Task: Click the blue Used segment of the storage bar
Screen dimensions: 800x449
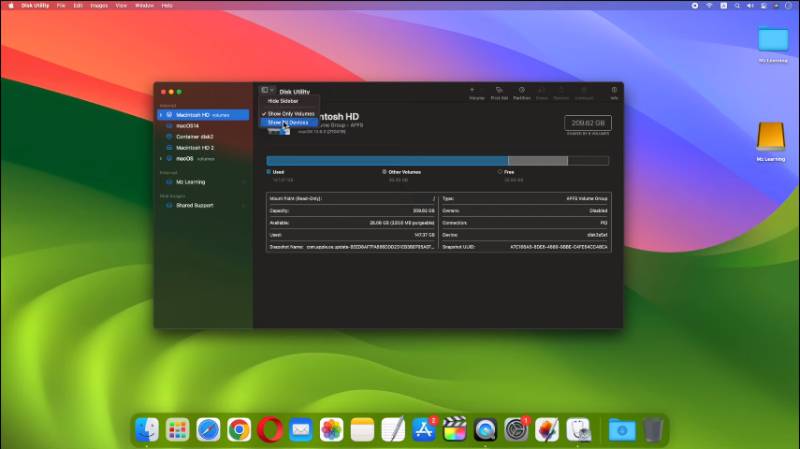Action: [x=386, y=160]
